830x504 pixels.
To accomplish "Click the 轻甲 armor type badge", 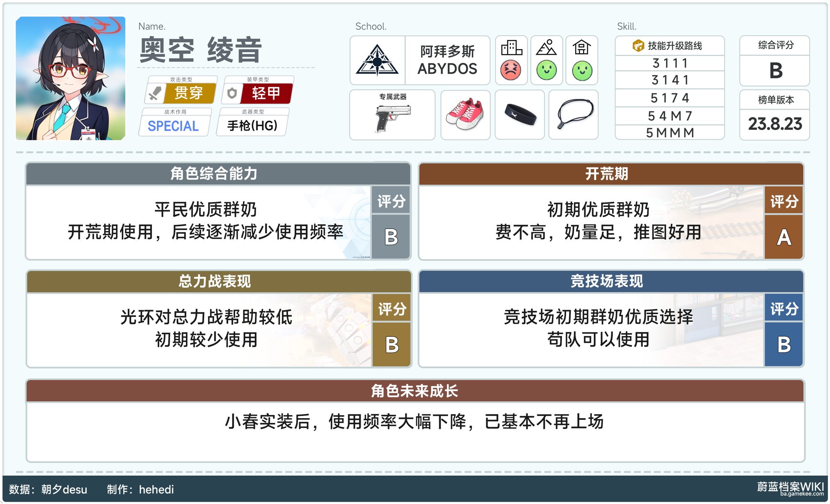I will tap(266, 93).
